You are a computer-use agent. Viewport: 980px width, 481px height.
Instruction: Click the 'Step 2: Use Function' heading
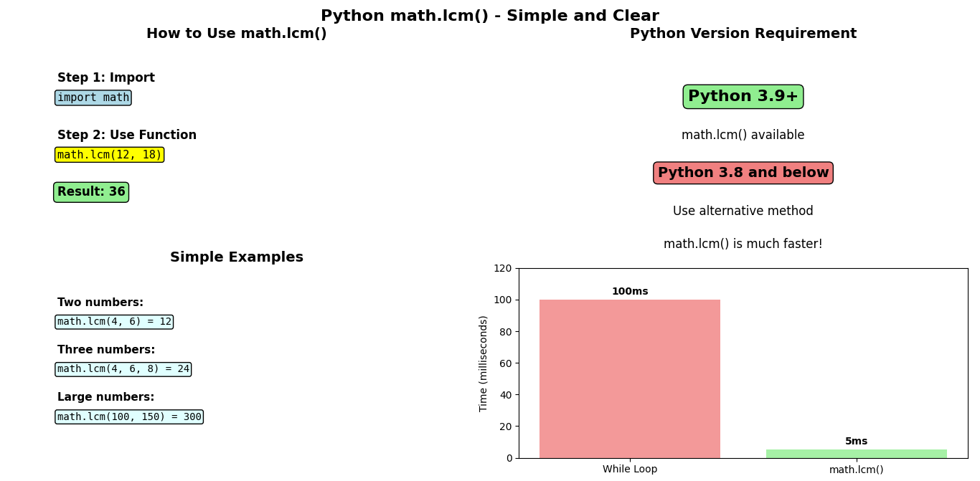click(127, 135)
